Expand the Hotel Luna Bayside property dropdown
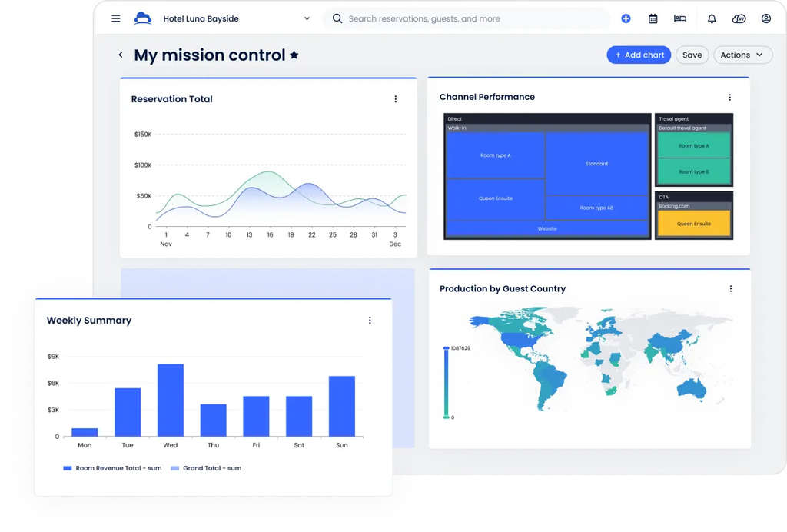The width and height of the screenshot is (787, 532). pyautogui.click(x=307, y=18)
